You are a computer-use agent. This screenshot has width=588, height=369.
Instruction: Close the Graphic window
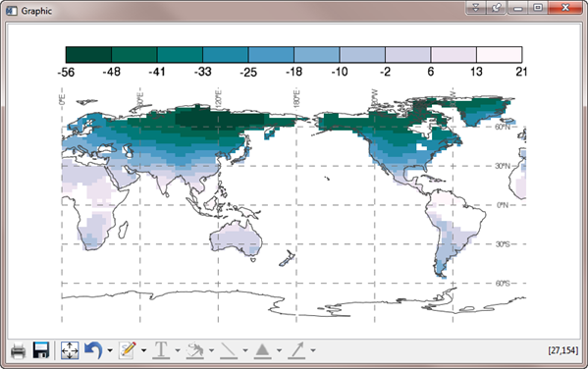point(565,8)
